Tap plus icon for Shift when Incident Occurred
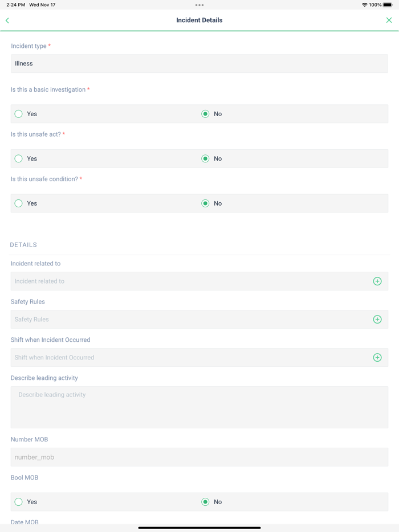The height and width of the screenshot is (532, 399). [x=377, y=358]
